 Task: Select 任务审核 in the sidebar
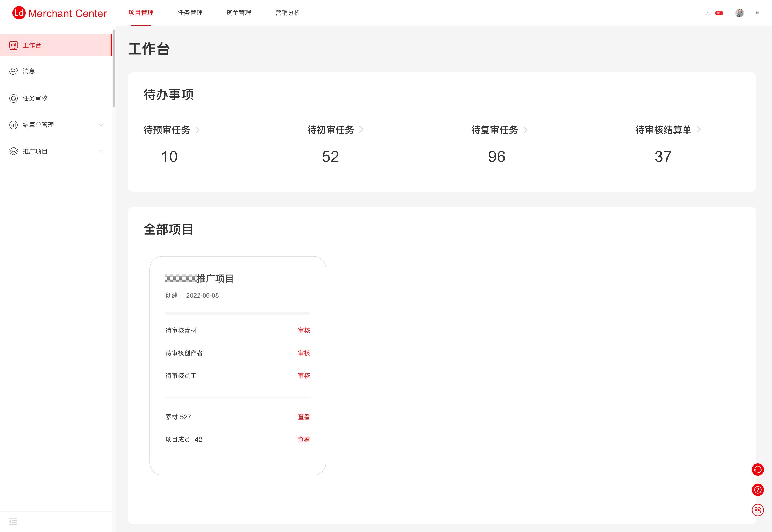[x=35, y=98]
